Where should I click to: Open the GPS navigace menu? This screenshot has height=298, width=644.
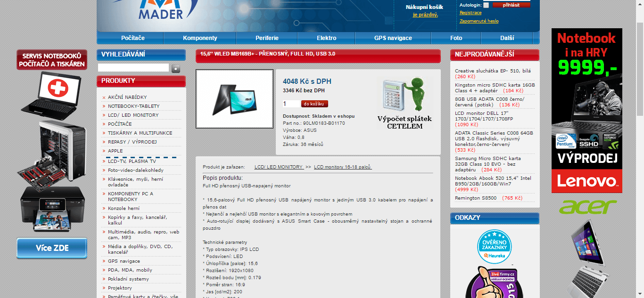point(393,38)
